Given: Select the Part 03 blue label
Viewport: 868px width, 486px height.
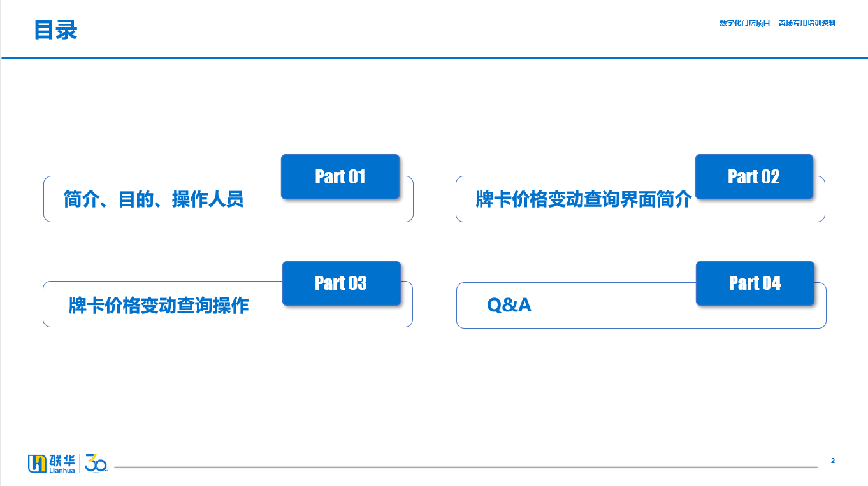Looking at the screenshot, I should click(x=342, y=283).
